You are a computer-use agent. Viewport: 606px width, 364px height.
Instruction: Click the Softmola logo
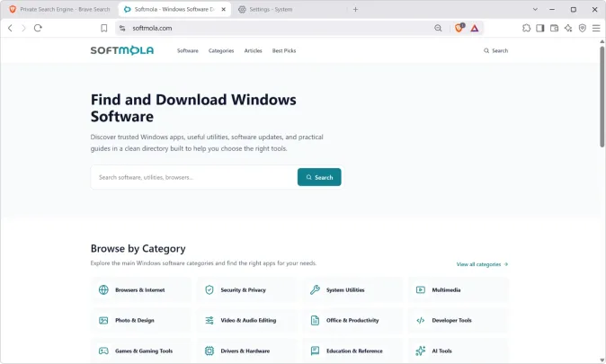point(122,50)
